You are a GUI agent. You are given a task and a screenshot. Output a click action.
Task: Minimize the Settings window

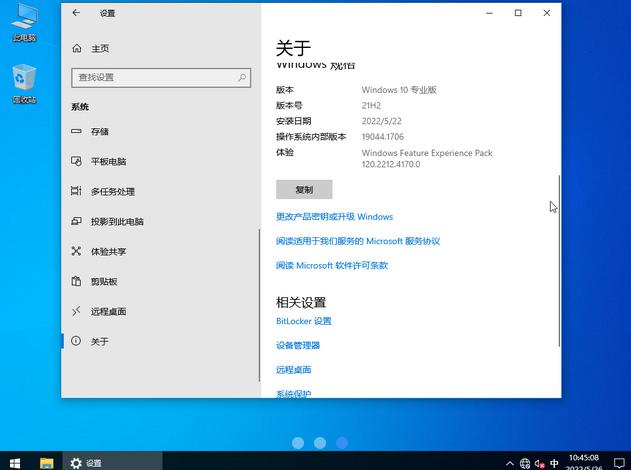pyautogui.click(x=489, y=13)
